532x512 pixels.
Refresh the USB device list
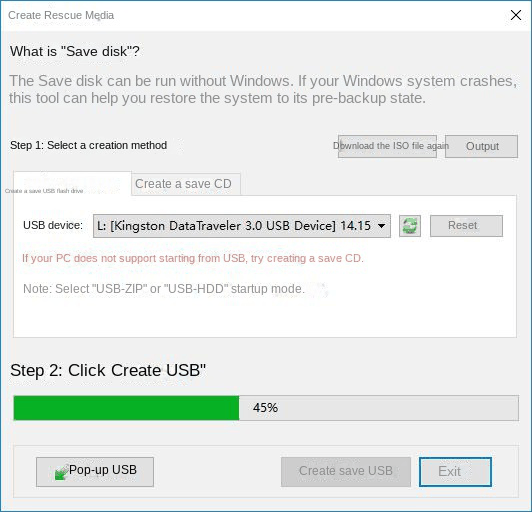(410, 226)
